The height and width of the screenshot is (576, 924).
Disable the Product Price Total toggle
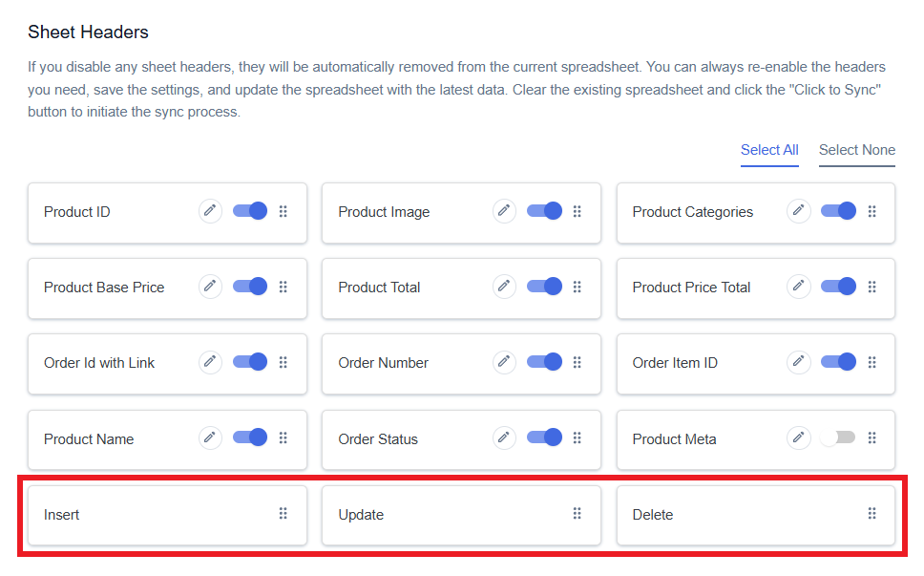click(838, 287)
